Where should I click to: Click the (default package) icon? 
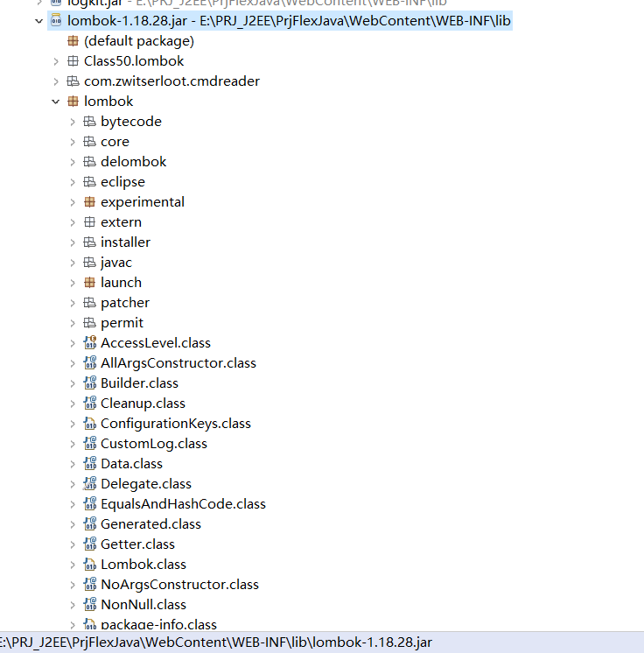tap(73, 41)
